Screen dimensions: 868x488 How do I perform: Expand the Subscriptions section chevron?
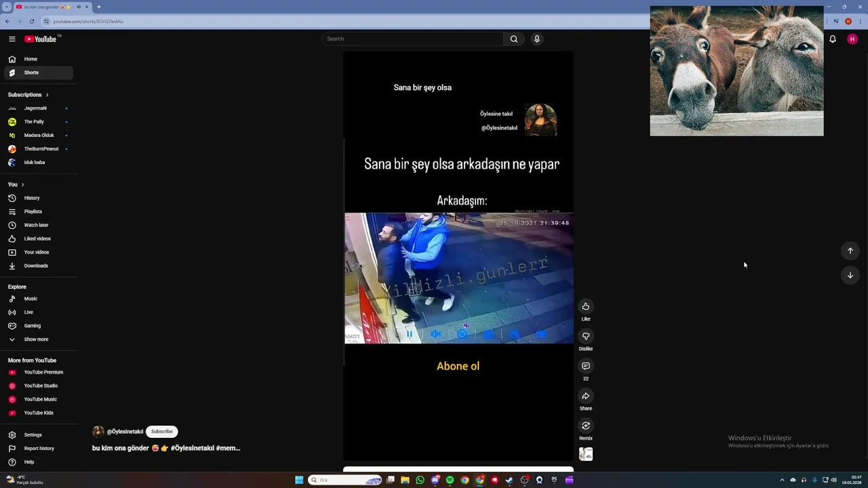(47, 95)
